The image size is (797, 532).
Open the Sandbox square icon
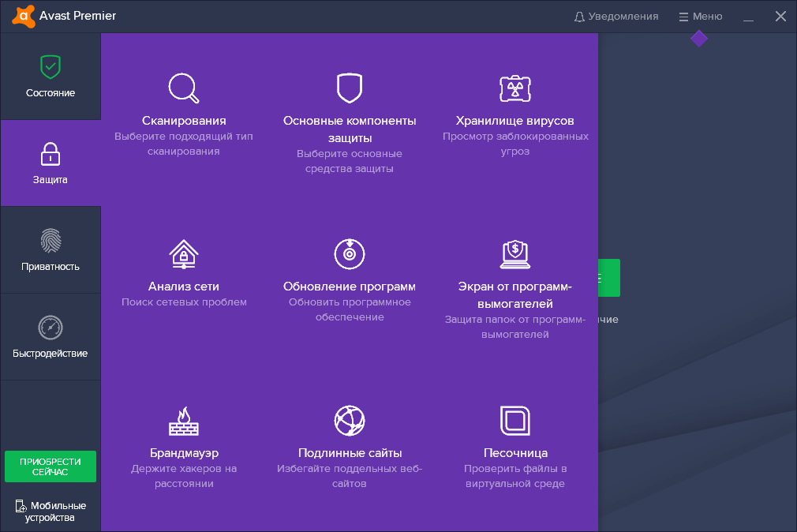514,421
